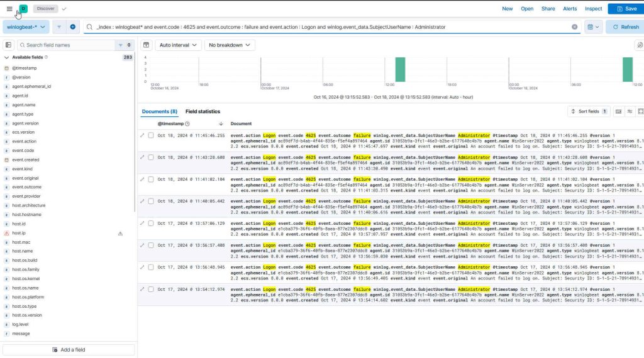Click Alerts in the top menu
This screenshot has height=358, width=644.
570,9
